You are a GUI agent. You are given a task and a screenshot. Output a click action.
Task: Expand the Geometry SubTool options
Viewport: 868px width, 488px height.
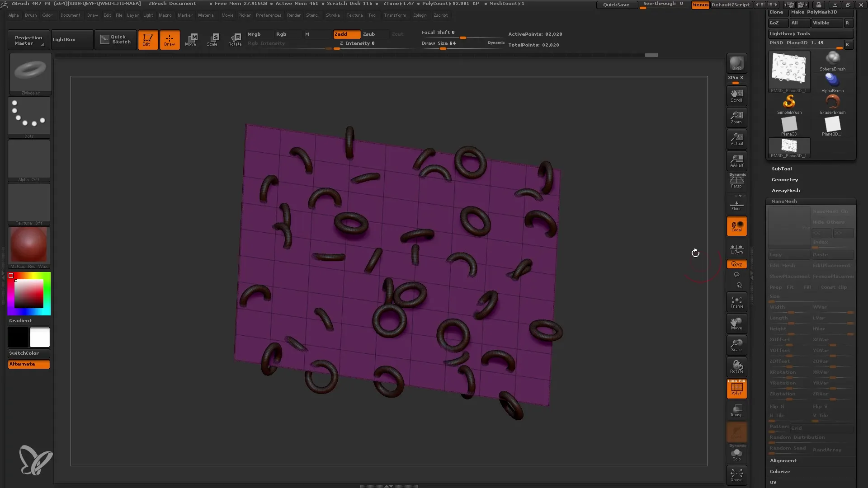click(x=784, y=179)
